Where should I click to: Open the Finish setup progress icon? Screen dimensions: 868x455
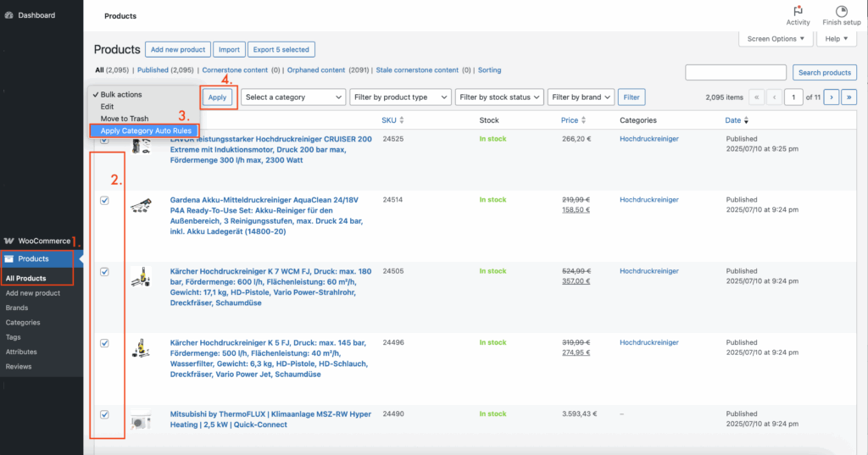tap(842, 10)
